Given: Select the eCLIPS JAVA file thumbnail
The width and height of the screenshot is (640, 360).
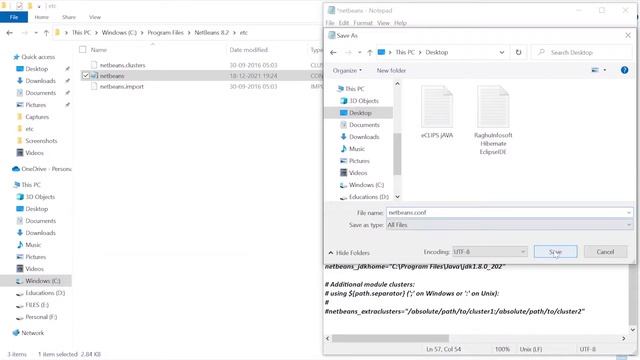Looking at the screenshot, I should (x=437, y=112).
